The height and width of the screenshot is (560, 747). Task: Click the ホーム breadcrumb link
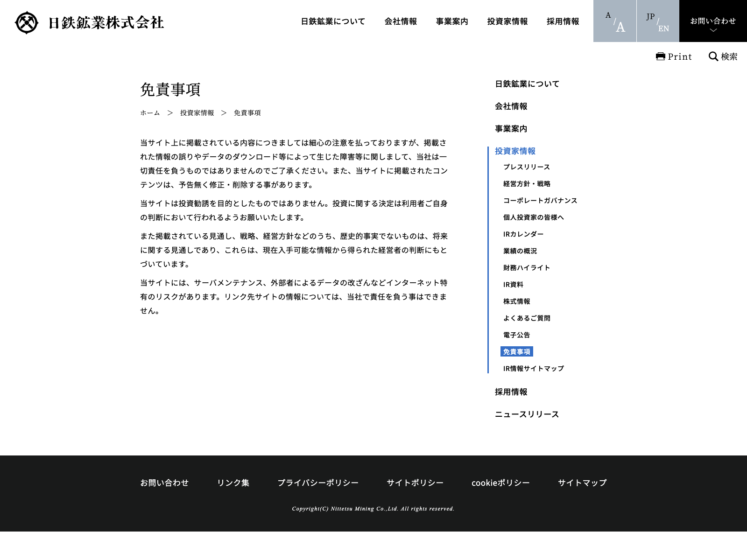[150, 113]
